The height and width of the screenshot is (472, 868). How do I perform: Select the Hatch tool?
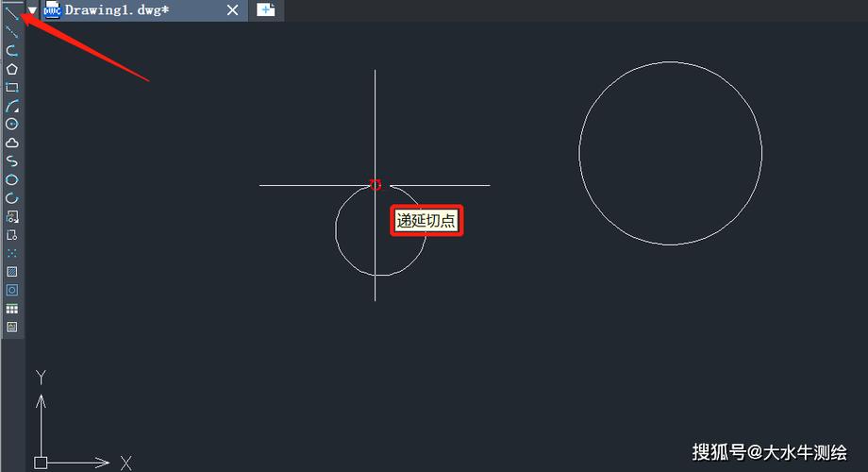click(x=11, y=271)
